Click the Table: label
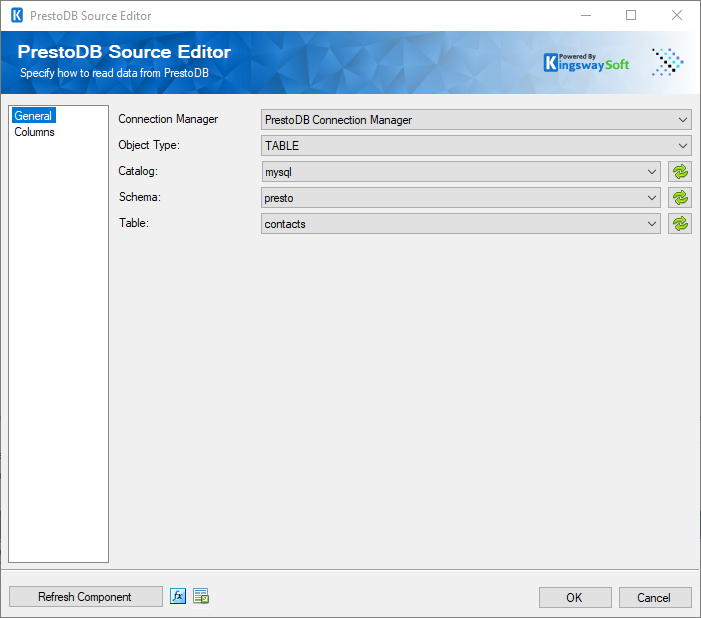Image resolution: width=701 pixels, height=618 pixels. point(134,223)
